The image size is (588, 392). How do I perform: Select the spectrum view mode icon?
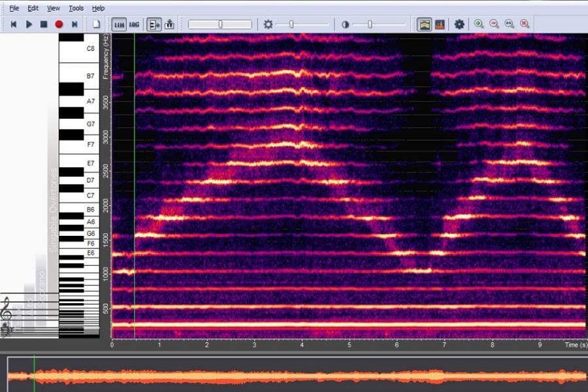click(440, 24)
